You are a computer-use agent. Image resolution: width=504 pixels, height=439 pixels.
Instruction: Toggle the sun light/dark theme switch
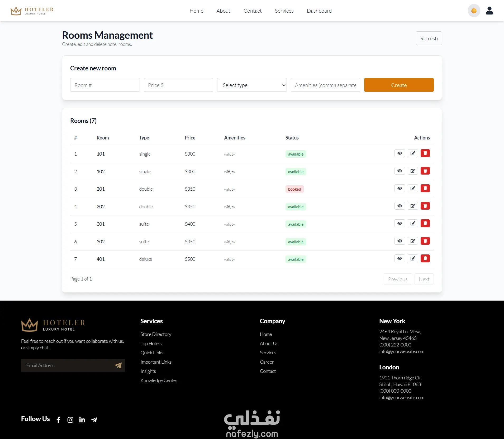point(474,11)
